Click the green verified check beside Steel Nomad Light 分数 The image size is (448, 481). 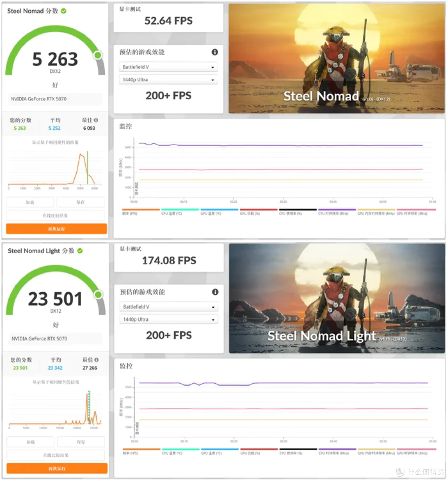[x=80, y=250]
